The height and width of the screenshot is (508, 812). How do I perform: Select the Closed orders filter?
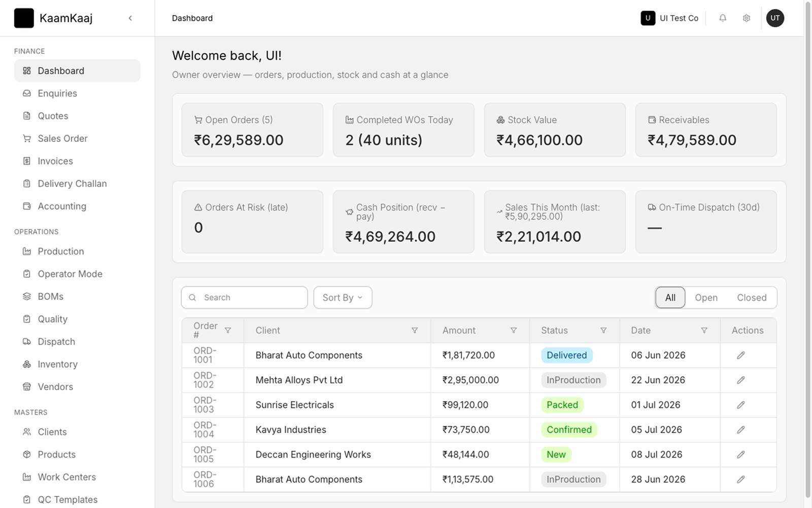point(752,298)
